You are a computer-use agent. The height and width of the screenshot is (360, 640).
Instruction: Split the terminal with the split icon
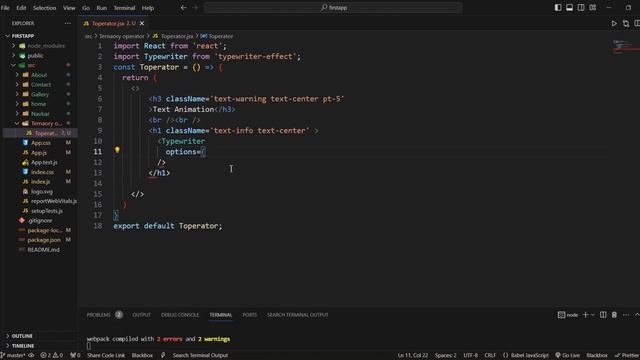coord(603,315)
